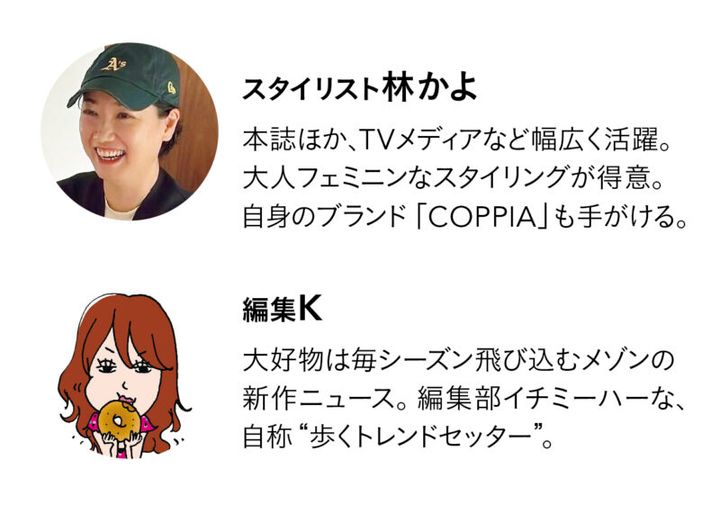Click the kanji 林 in the stylist name
This screenshot has width=720, height=505.
(x=398, y=88)
